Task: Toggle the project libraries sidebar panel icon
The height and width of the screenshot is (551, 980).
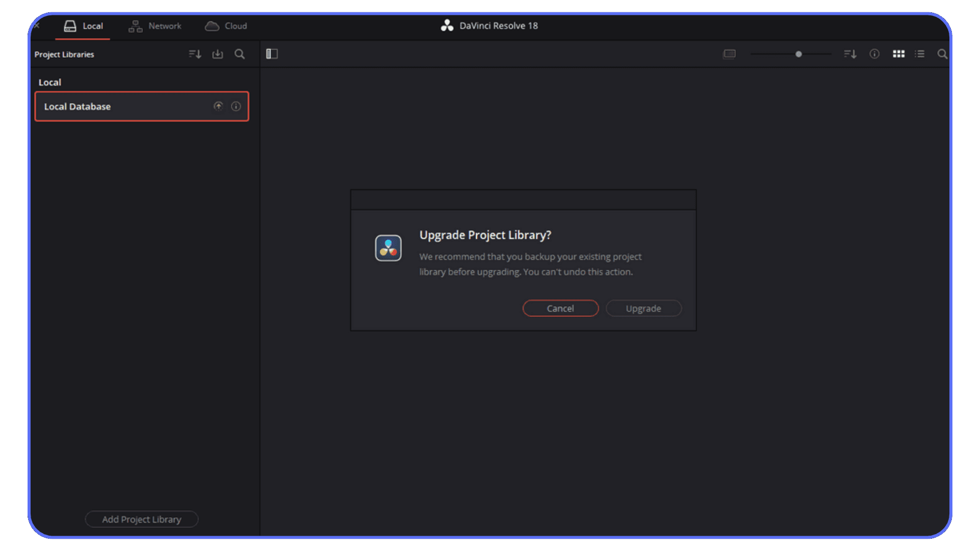Action: click(272, 54)
